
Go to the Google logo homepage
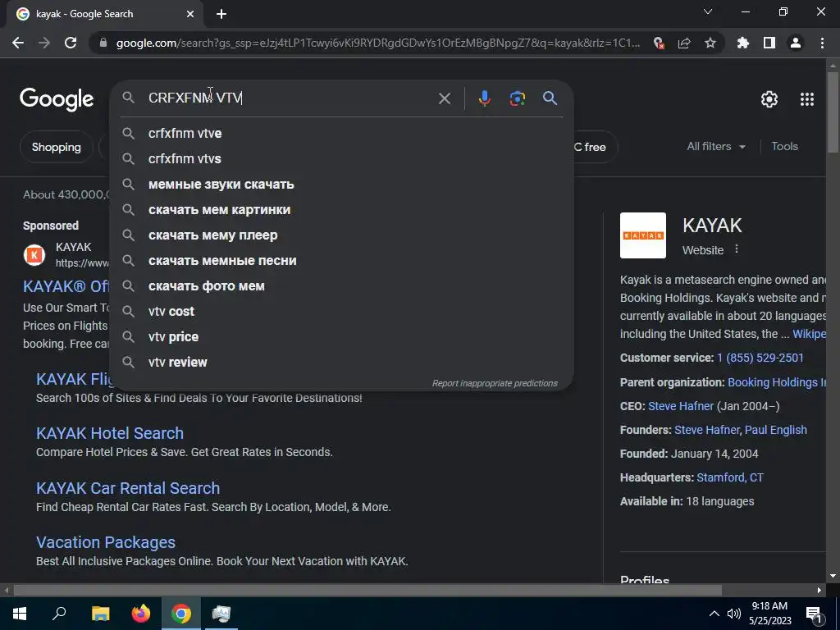point(57,99)
